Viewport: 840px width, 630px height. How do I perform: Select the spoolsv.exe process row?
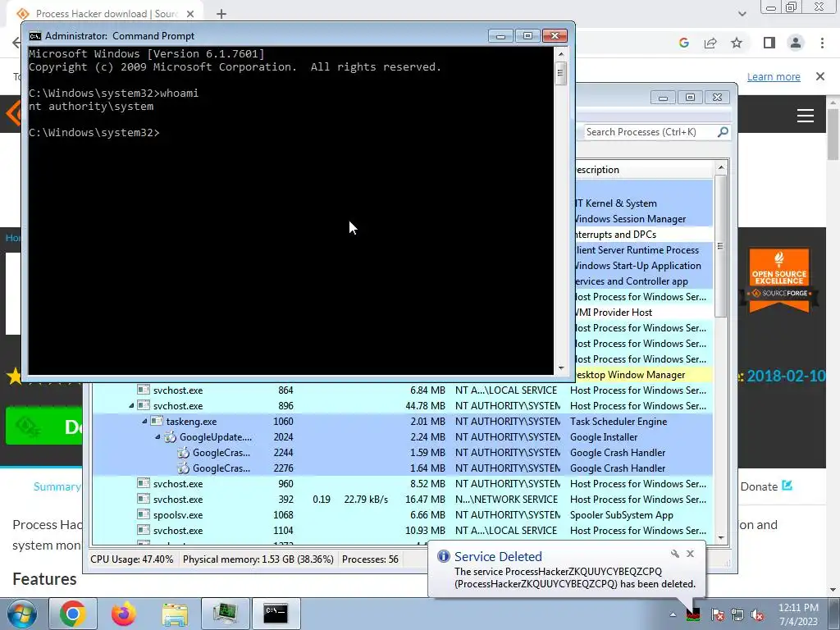click(x=402, y=515)
